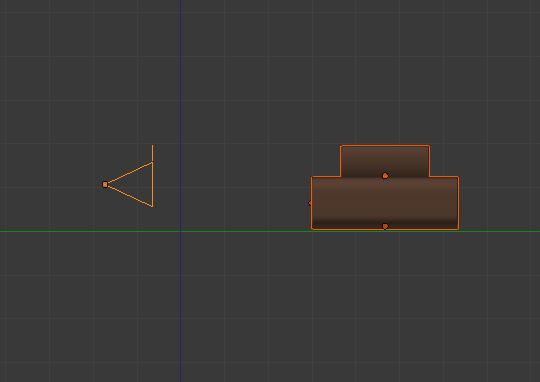Click the camera's vertical up-indicator line

[x=153, y=153]
